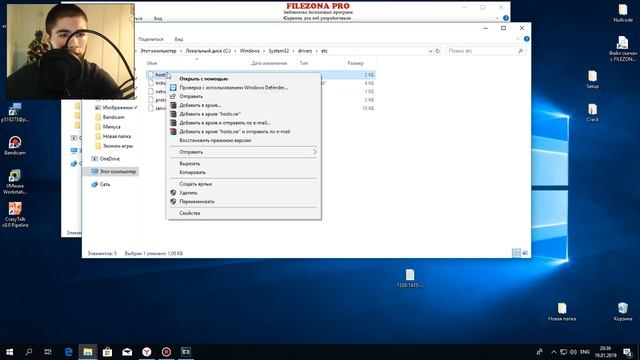
Task: Select 'Создать ярлык' menu entry
Action: (x=195, y=184)
